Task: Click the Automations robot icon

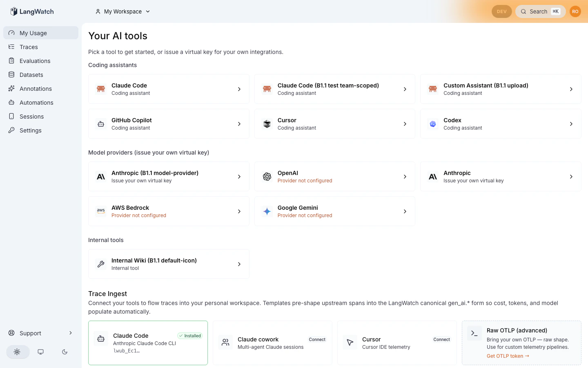Action: [11, 103]
